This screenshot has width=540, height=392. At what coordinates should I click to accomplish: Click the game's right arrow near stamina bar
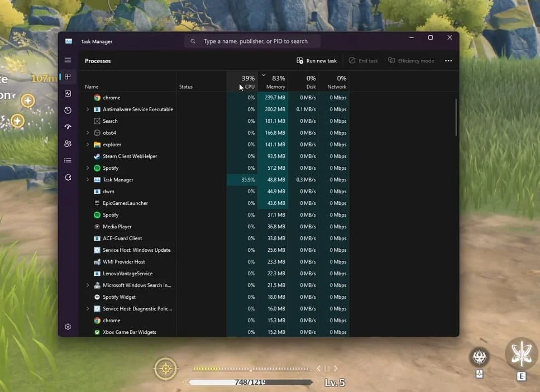(336, 369)
